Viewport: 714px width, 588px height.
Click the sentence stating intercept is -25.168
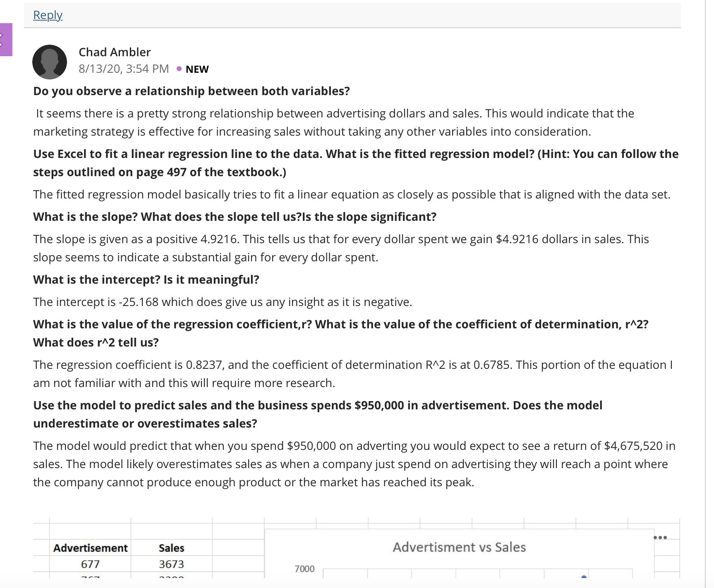tap(223, 302)
